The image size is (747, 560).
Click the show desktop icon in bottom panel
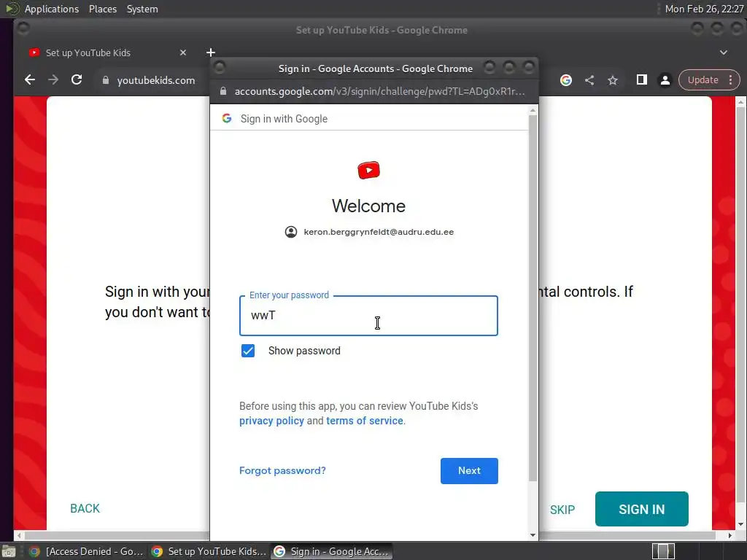[x=9, y=552]
